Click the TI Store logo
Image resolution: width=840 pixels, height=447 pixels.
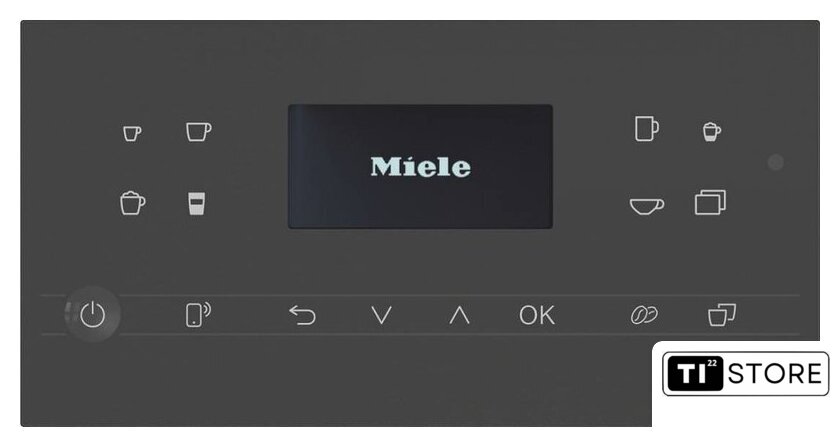746,374
